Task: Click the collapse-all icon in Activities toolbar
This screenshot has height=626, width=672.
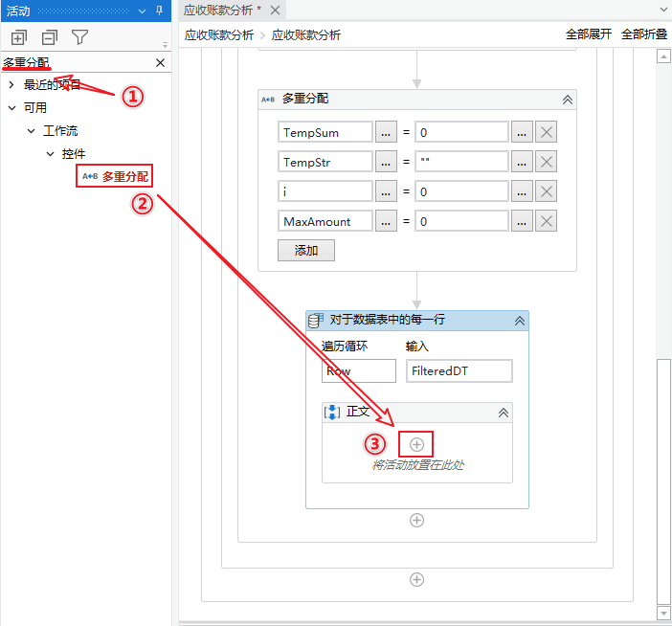Action: click(x=49, y=38)
